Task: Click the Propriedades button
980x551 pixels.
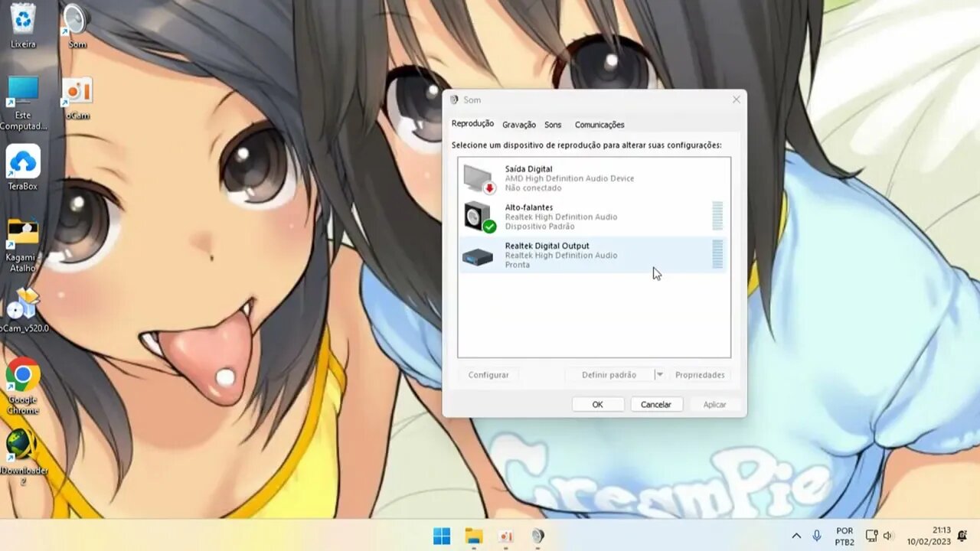Action: [700, 375]
